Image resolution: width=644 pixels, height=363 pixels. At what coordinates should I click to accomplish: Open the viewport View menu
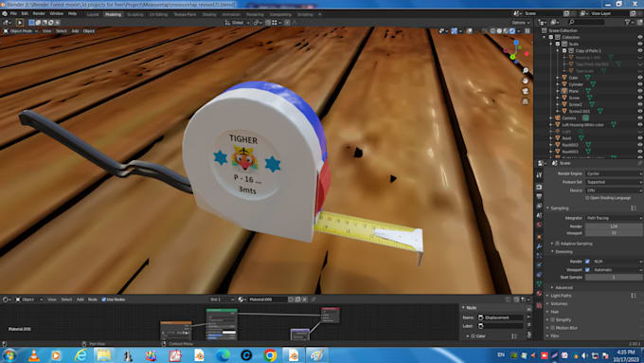pyautogui.click(x=46, y=31)
